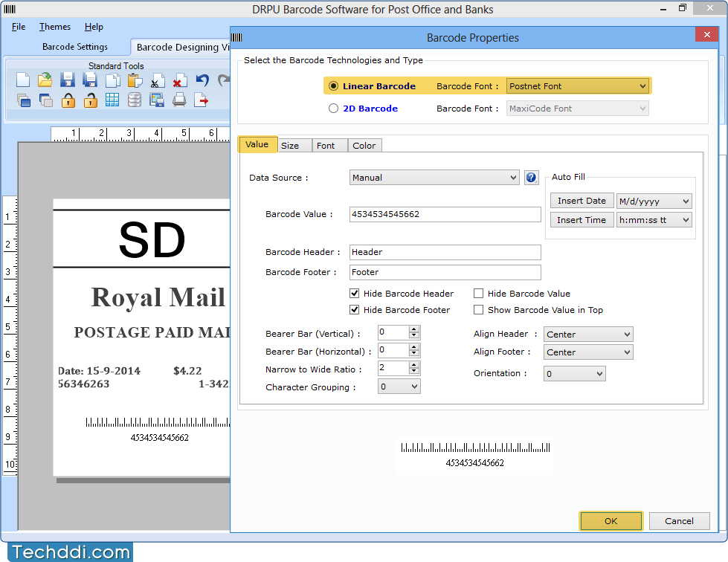Increase Bearer Bar (Vertical) value
The height and width of the screenshot is (562, 728).
[414, 329]
